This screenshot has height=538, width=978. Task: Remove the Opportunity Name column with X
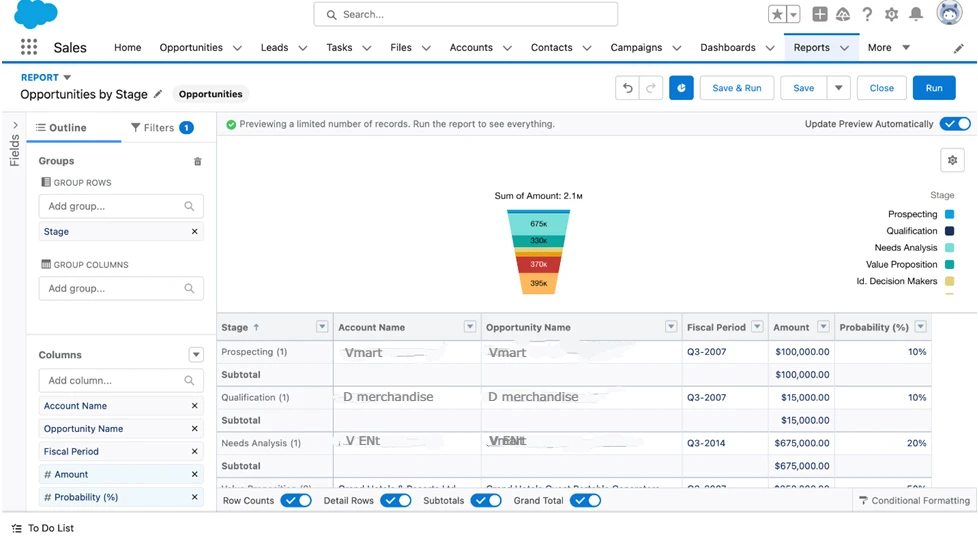[x=195, y=429]
